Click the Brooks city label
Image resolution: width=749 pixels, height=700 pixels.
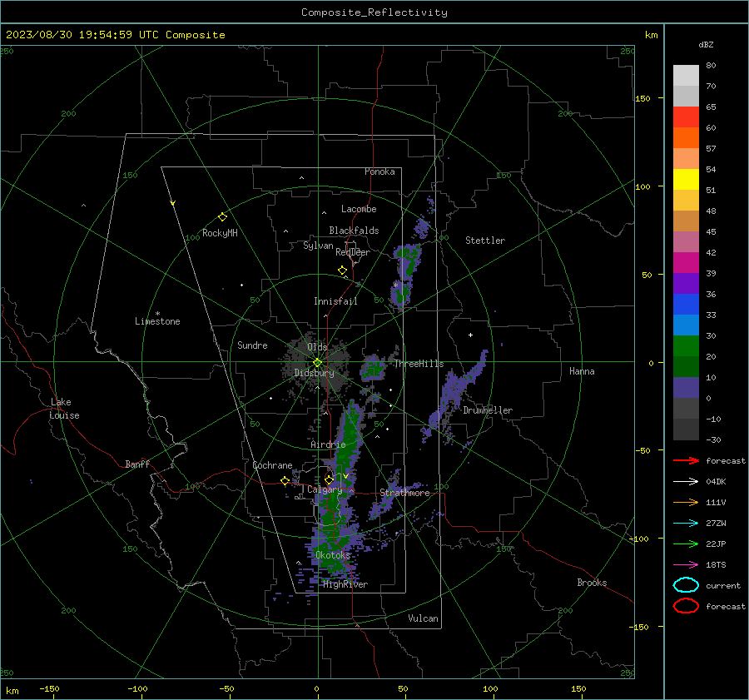(592, 583)
